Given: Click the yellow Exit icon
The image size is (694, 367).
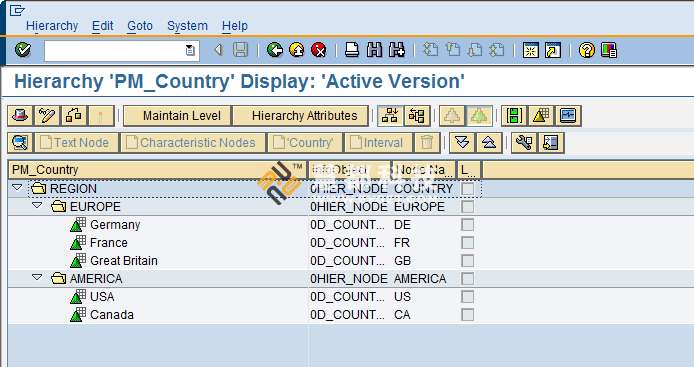Looking at the screenshot, I should [297, 50].
